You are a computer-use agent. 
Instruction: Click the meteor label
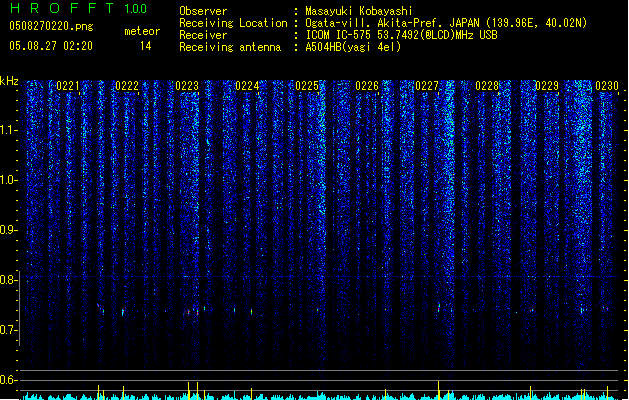click(x=142, y=31)
